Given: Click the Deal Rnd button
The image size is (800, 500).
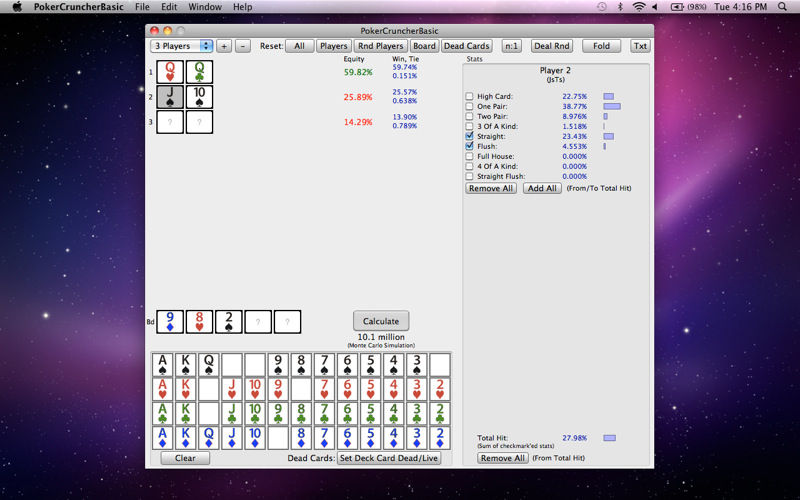Looking at the screenshot, I should [552, 46].
